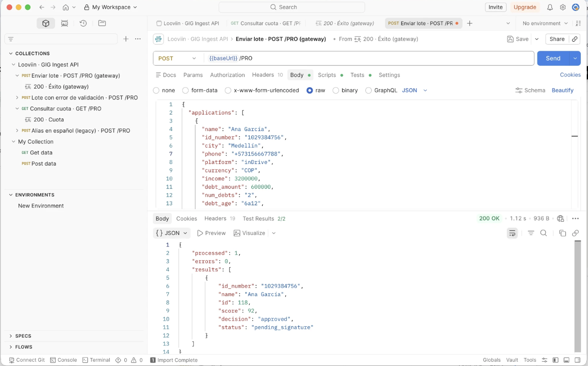The image size is (588, 366).
Task: Open the response JSON format dropdown
Action: click(x=171, y=233)
